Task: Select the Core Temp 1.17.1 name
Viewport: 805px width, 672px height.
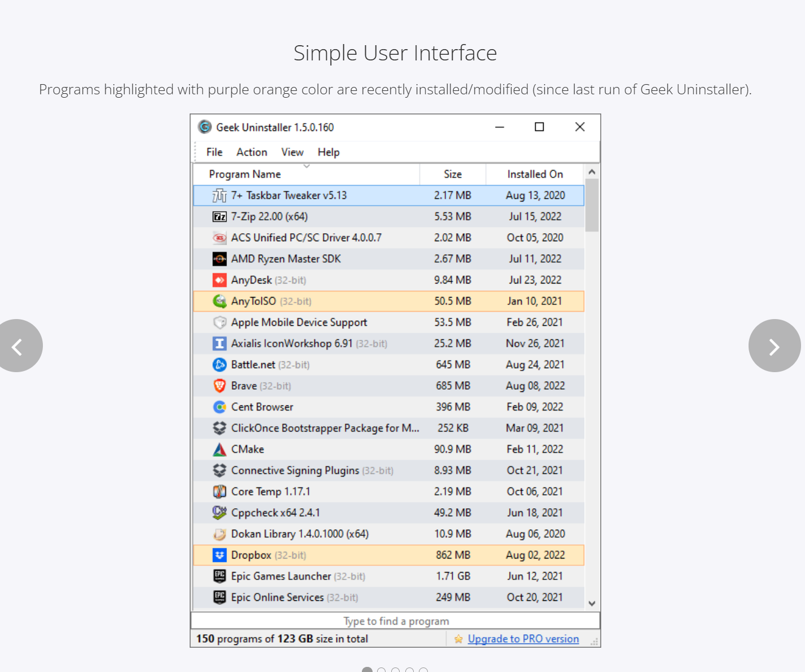Action: [271, 492]
